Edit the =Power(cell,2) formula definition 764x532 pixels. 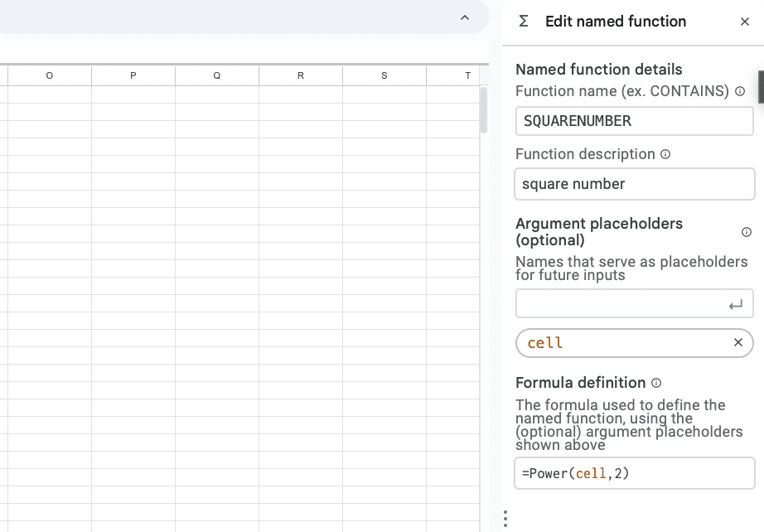635,473
